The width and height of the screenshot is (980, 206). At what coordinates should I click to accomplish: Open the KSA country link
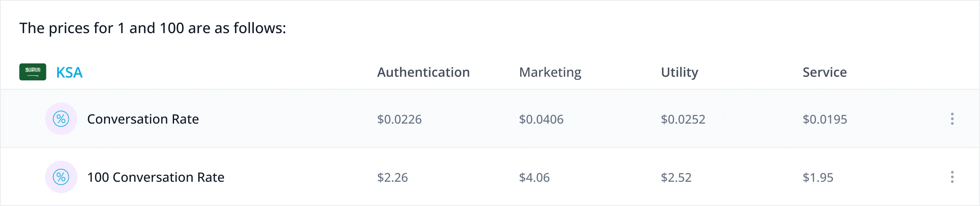69,72
